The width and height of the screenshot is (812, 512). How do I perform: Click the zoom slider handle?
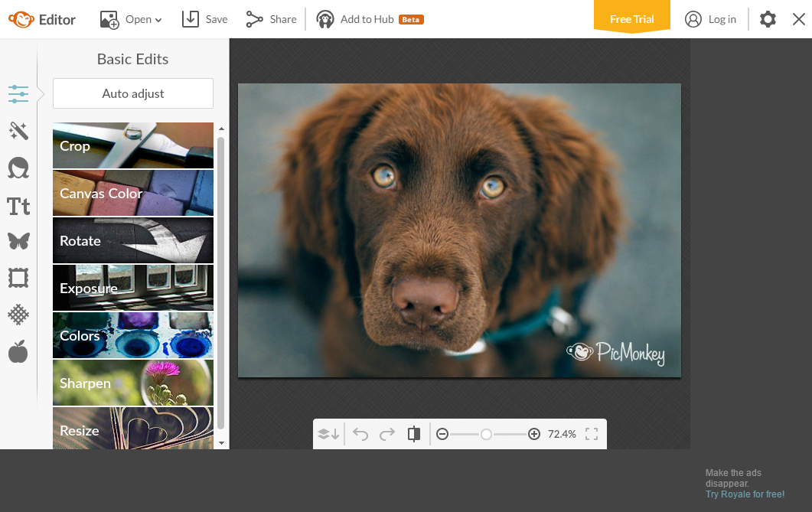click(x=486, y=434)
